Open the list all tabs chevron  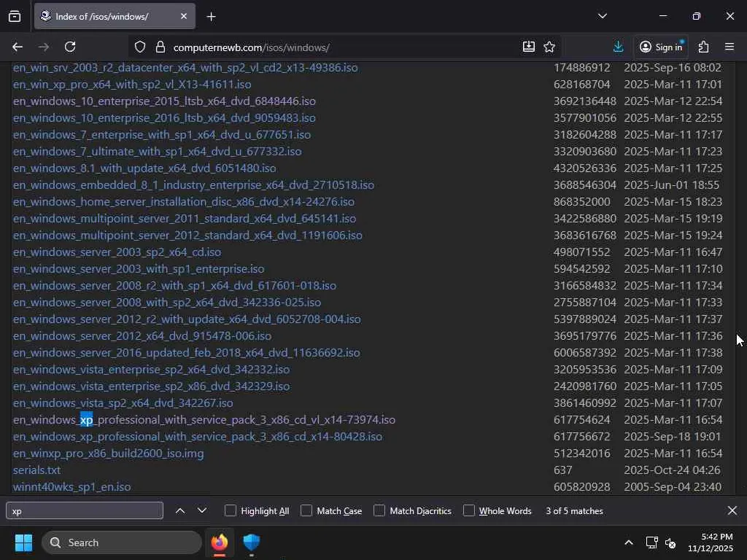pos(602,16)
